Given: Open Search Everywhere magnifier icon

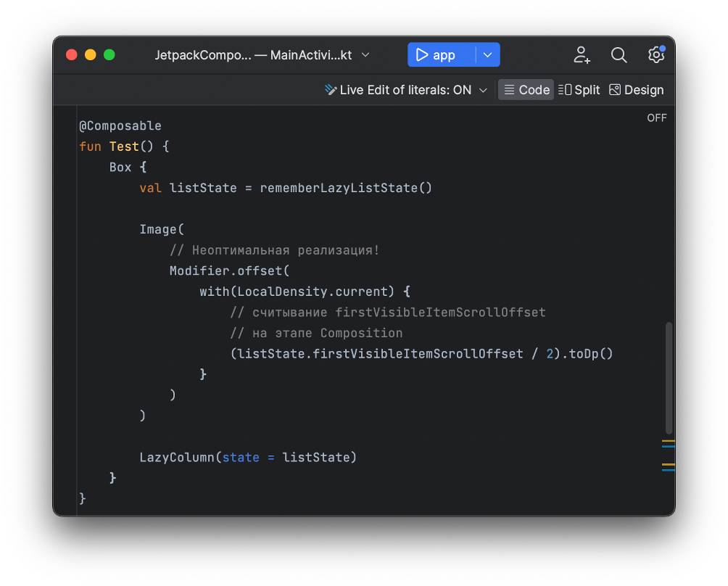Looking at the screenshot, I should [619, 55].
